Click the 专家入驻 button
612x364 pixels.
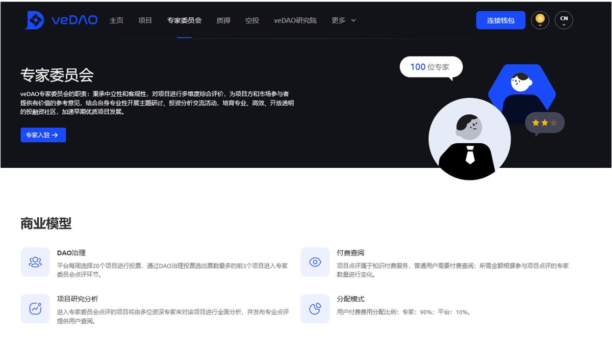[43, 135]
